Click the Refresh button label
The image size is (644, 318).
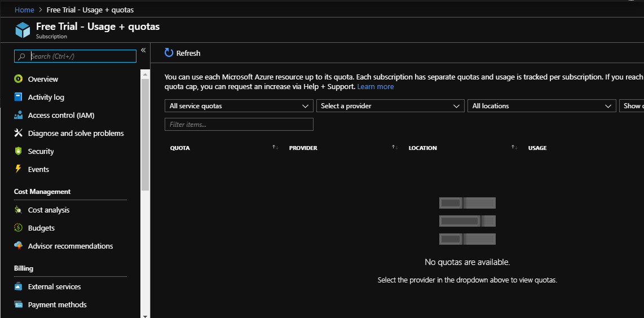(188, 53)
